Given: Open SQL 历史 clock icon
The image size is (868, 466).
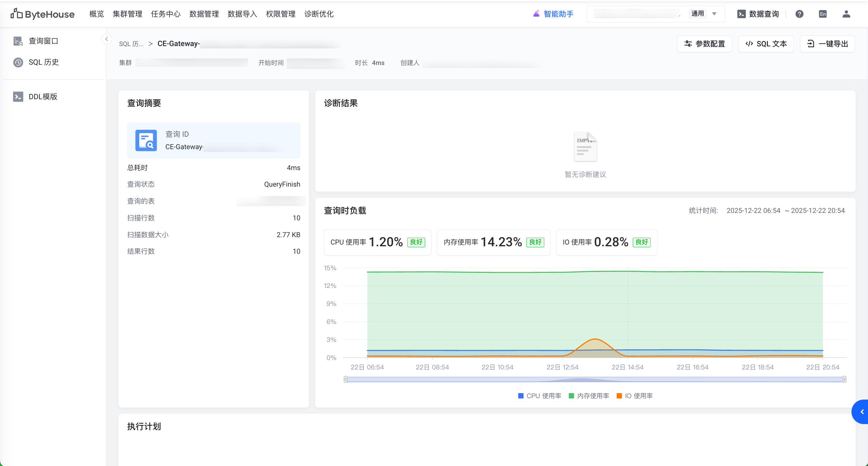Looking at the screenshot, I should pyautogui.click(x=18, y=62).
